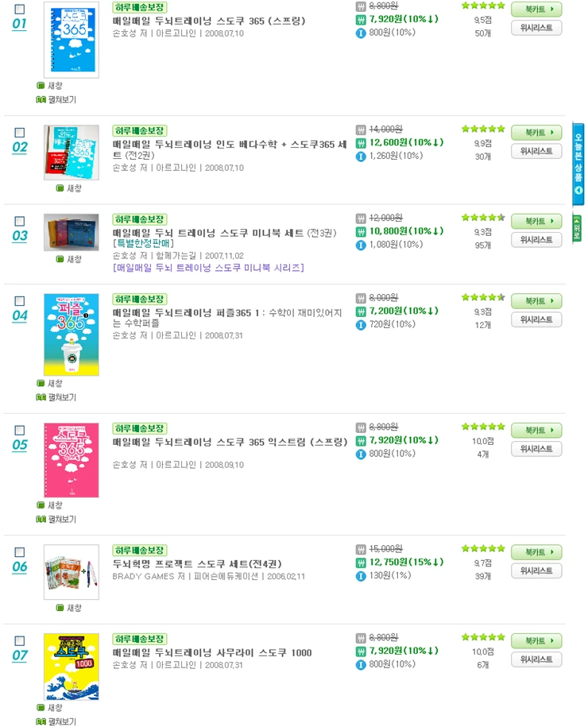Image resolution: width=588 pixels, height=727 pixels.
Task: Click the green 위로 side tab
Action: tap(577, 228)
